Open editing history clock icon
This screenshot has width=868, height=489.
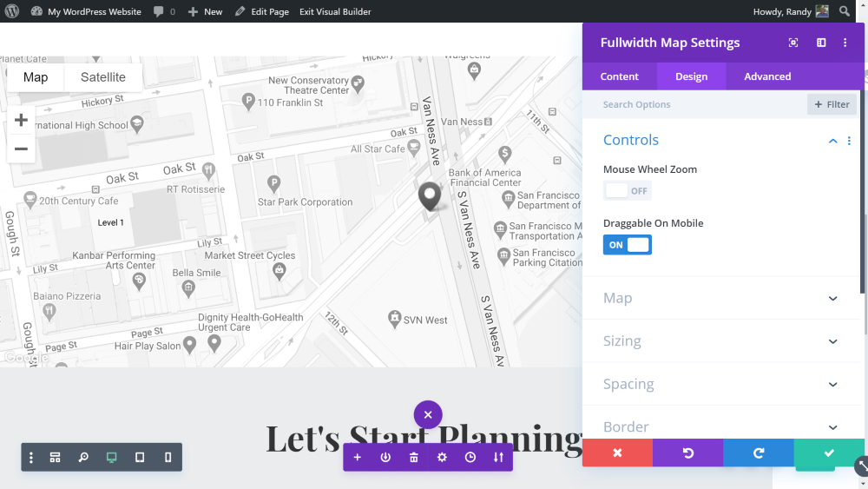click(470, 458)
